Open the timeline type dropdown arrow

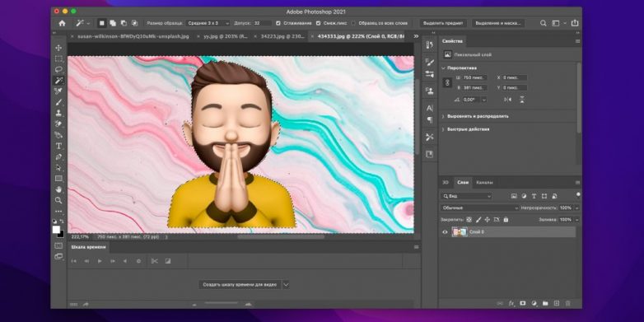click(x=286, y=285)
